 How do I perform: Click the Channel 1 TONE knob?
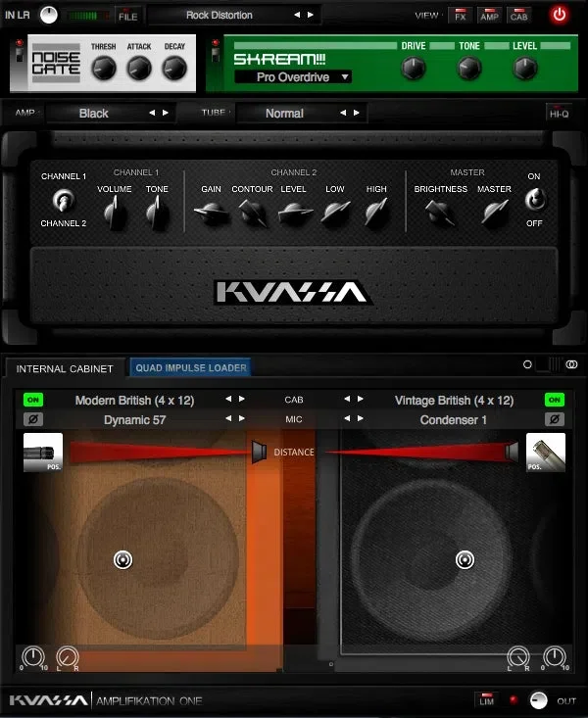point(157,213)
